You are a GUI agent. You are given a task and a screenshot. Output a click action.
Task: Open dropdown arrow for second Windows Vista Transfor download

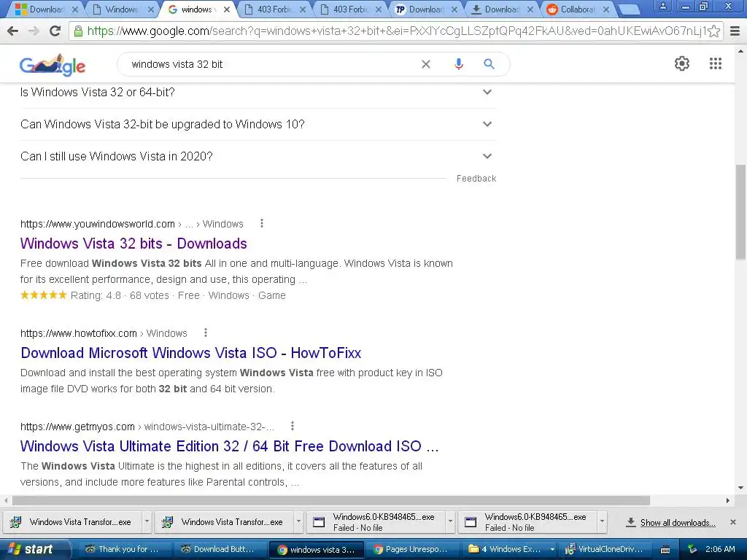298,521
